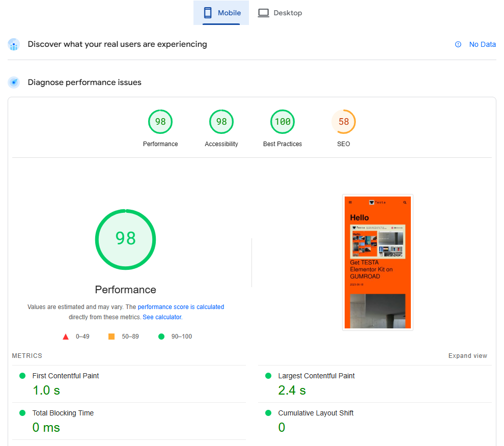Click the mobile phone icon
Viewport: 504px width, 446px height.
coord(208,13)
